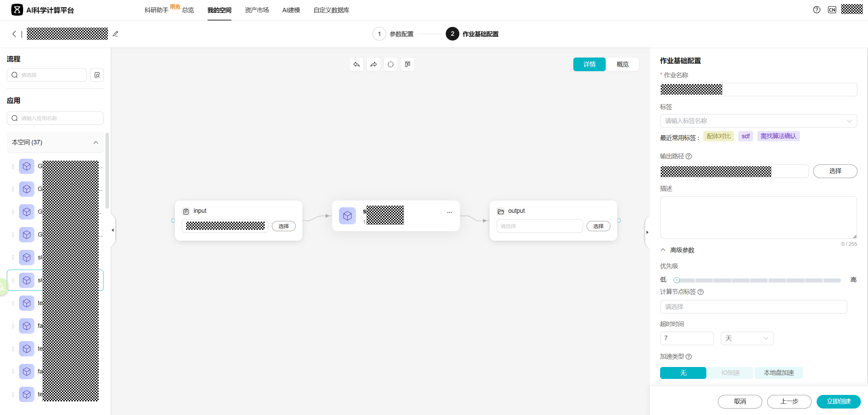Open the three-dot menu on middle node
The height and width of the screenshot is (415, 868).
[x=449, y=212]
